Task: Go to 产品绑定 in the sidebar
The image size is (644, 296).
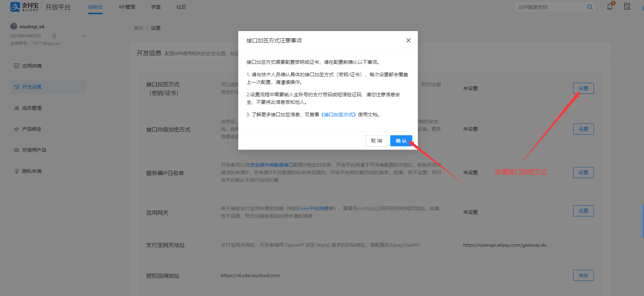Action: coord(32,129)
